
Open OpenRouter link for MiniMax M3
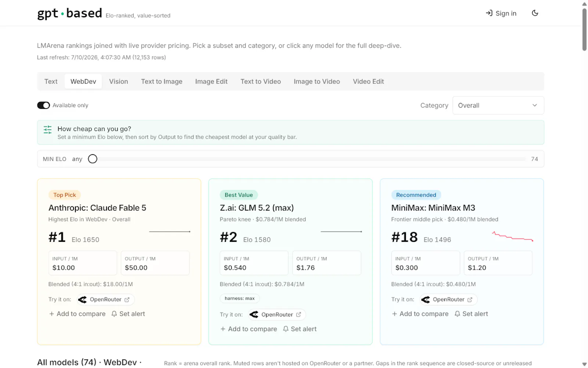449,300
